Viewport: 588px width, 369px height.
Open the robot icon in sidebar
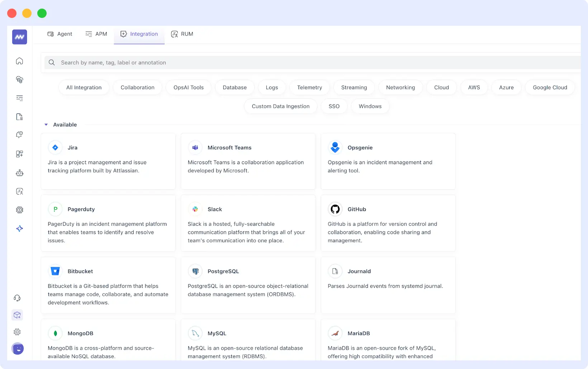tap(20, 173)
